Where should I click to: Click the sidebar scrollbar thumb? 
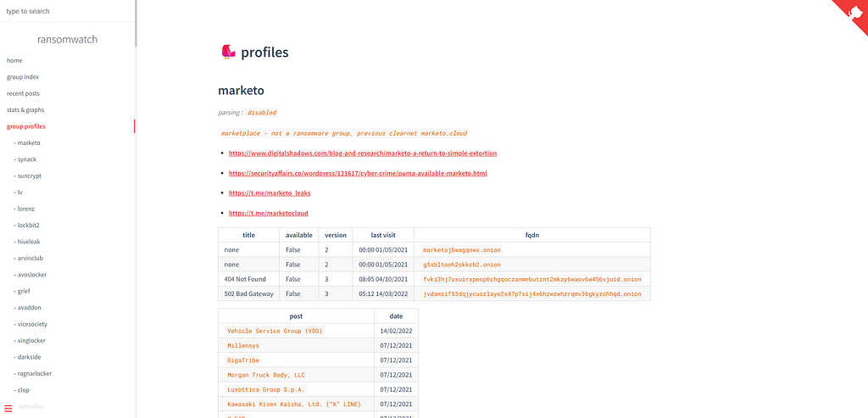pos(136,23)
